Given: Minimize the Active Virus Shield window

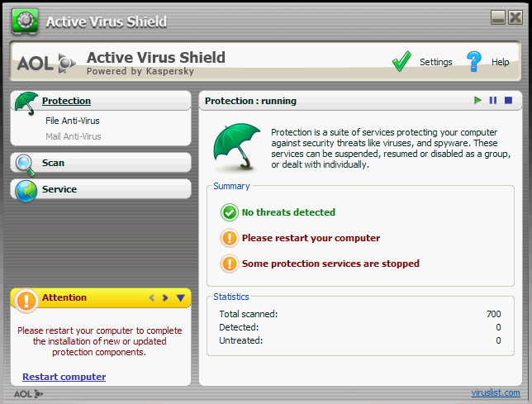Looking at the screenshot, I should 498,17.
